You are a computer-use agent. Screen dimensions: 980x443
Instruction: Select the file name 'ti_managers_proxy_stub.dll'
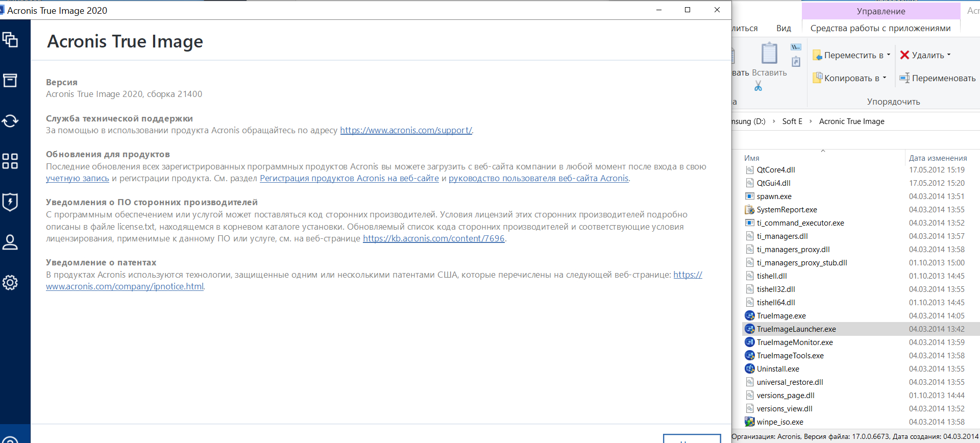pyautogui.click(x=802, y=263)
